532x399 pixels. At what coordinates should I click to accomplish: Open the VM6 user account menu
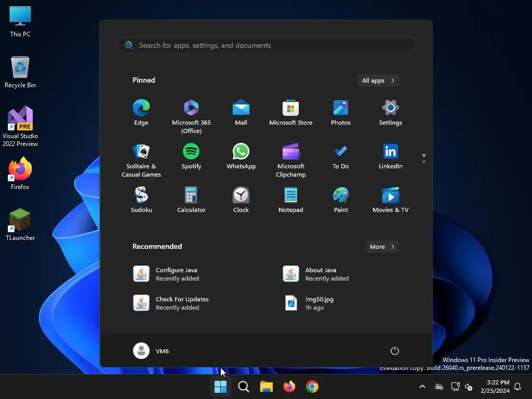click(151, 351)
